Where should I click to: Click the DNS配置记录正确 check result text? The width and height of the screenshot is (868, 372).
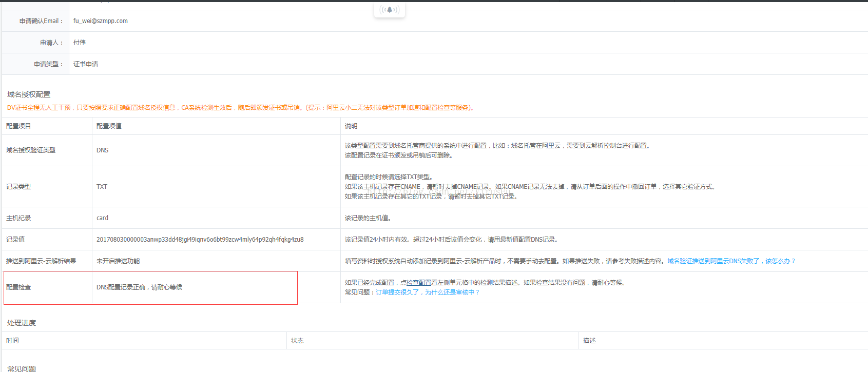point(139,287)
